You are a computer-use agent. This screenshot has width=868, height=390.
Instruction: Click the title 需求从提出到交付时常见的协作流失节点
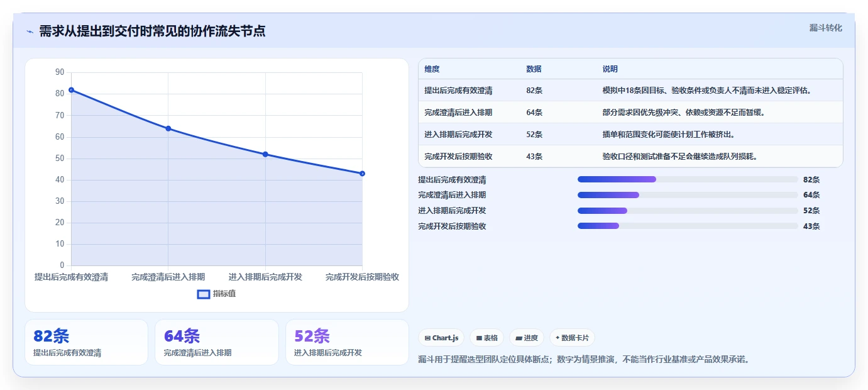point(152,31)
